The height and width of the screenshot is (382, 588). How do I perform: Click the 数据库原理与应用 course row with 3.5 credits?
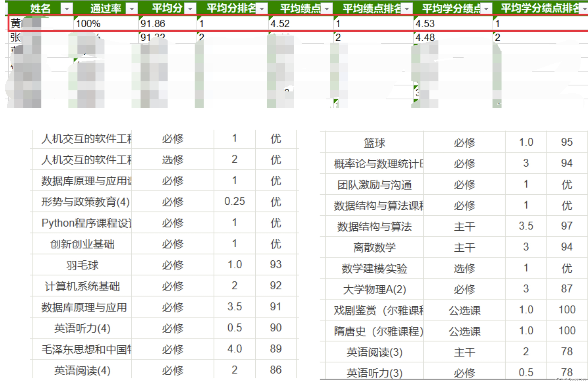tap(84, 307)
